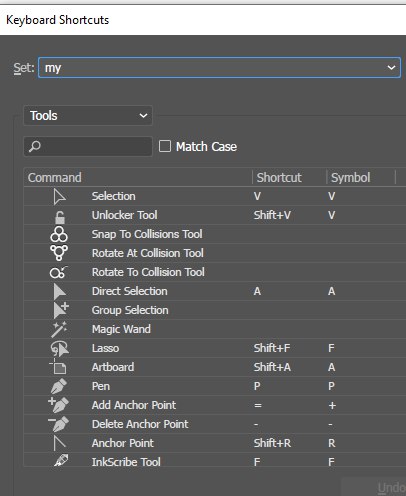Click the Artboard tool icon

click(58, 367)
